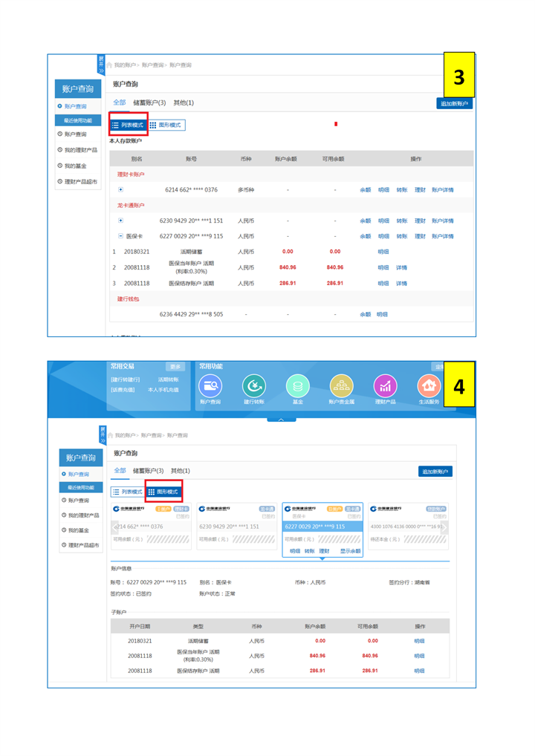Open the 账户贵金属 gold bars icon

coord(342,385)
